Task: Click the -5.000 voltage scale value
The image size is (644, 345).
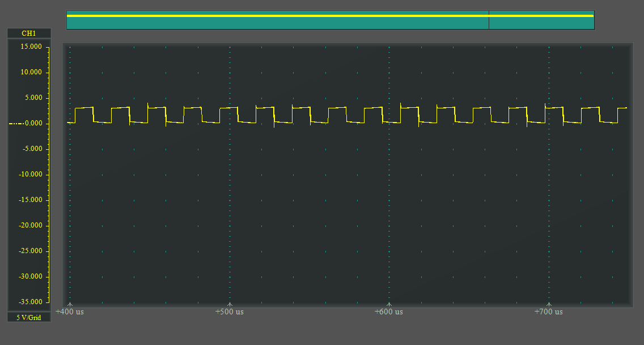Action: pyautogui.click(x=32, y=149)
